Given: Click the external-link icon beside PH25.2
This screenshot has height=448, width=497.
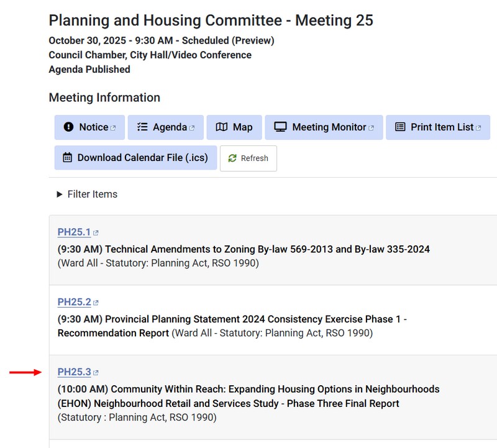Looking at the screenshot, I should click(96, 303).
